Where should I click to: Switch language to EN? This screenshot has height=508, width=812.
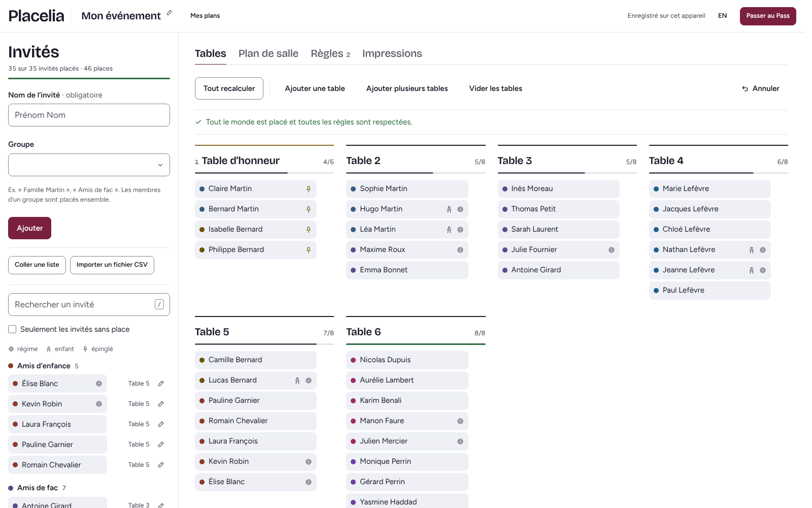click(722, 16)
